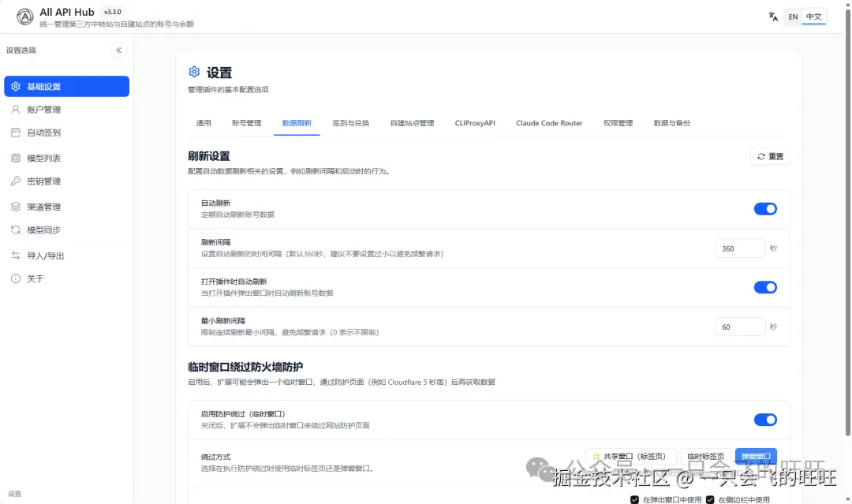Click the key icon beside 密钥管理
Screen dimensions: 852x504
16,181
